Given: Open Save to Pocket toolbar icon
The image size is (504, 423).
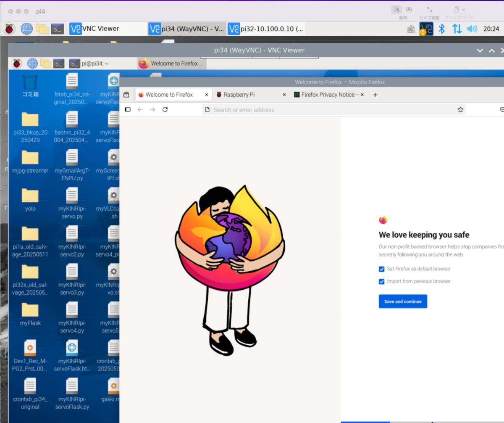Looking at the screenshot, I should coord(501,110).
